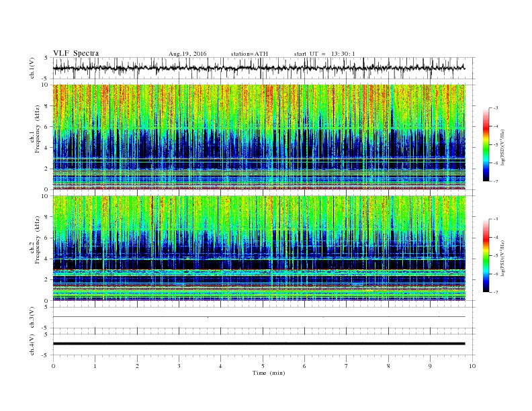
Task: Click the ch.1 "Frequency (kHz)" axis label
Action: [38, 129]
